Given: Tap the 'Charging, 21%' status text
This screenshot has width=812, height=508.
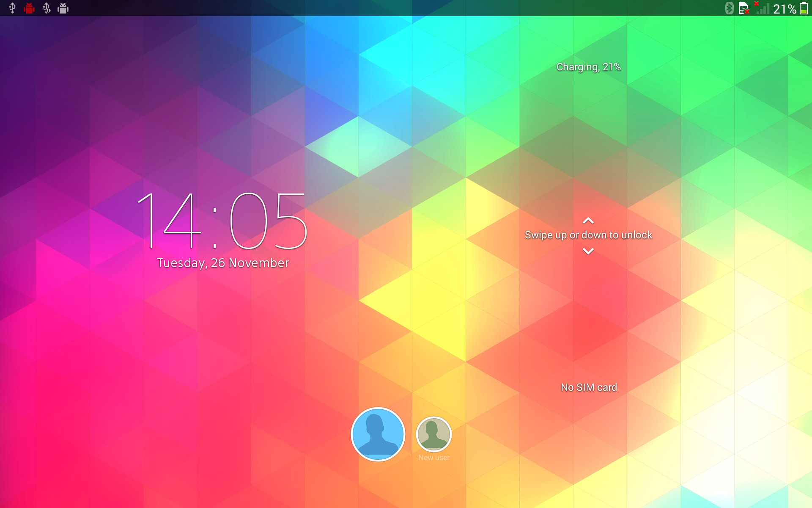Looking at the screenshot, I should tap(589, 67).
